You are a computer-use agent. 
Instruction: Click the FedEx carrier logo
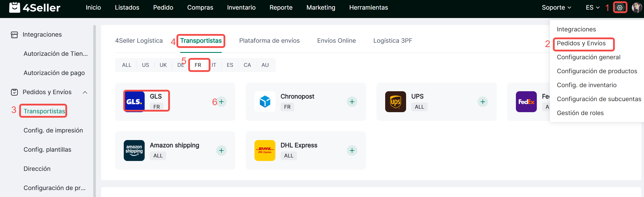tap(526, 102)
